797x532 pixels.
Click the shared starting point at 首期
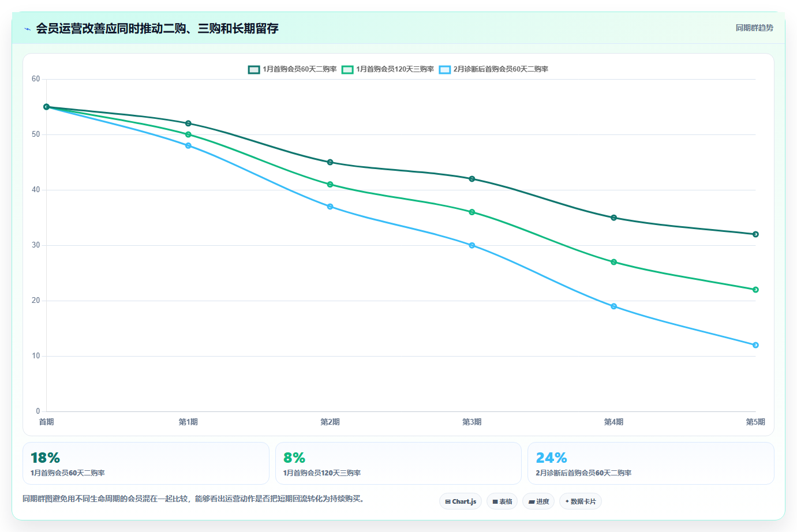(47, 107)
